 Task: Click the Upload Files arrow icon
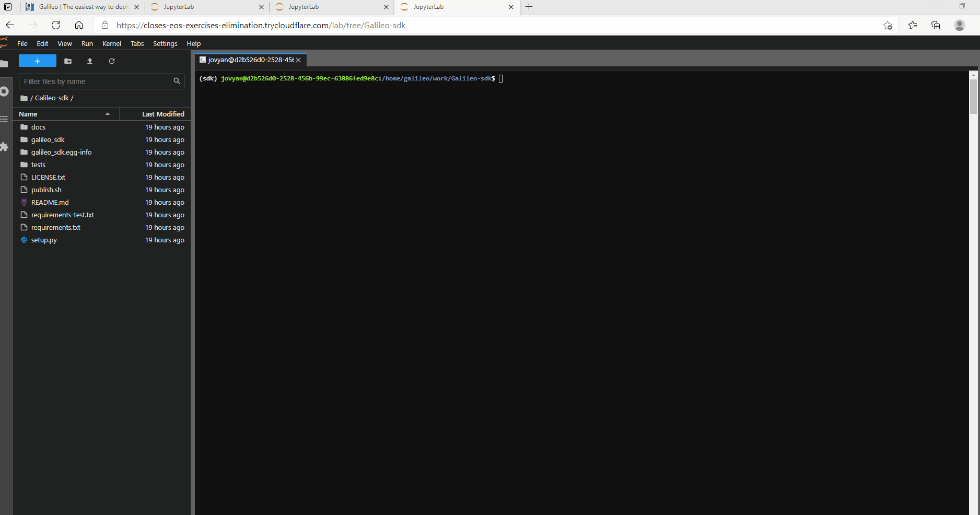90,61
